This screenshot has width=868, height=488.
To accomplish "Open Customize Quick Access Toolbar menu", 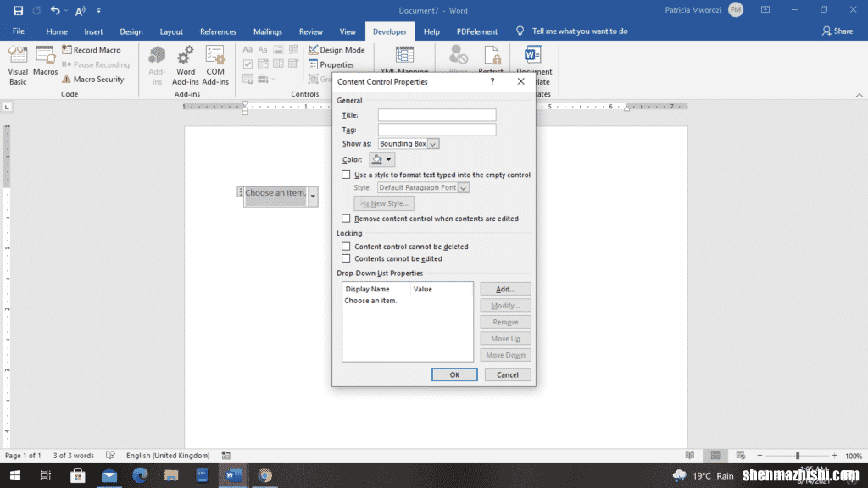I will (x=98, y=10).
